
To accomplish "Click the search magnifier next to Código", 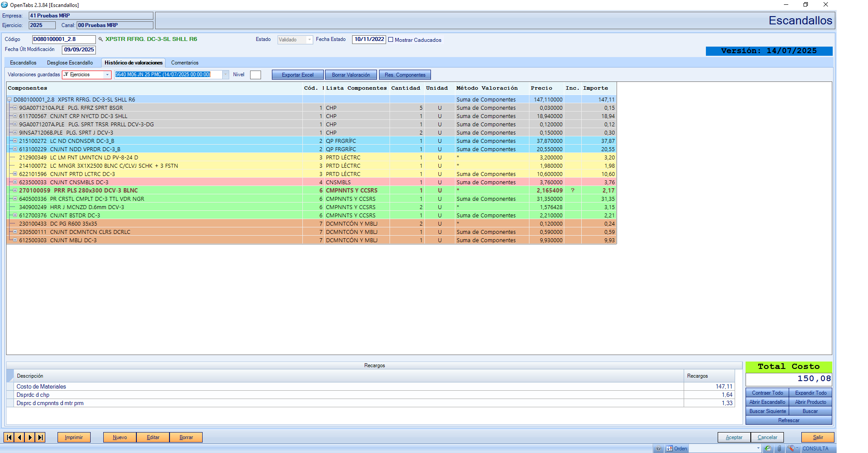I will click(x=101, y=39).
